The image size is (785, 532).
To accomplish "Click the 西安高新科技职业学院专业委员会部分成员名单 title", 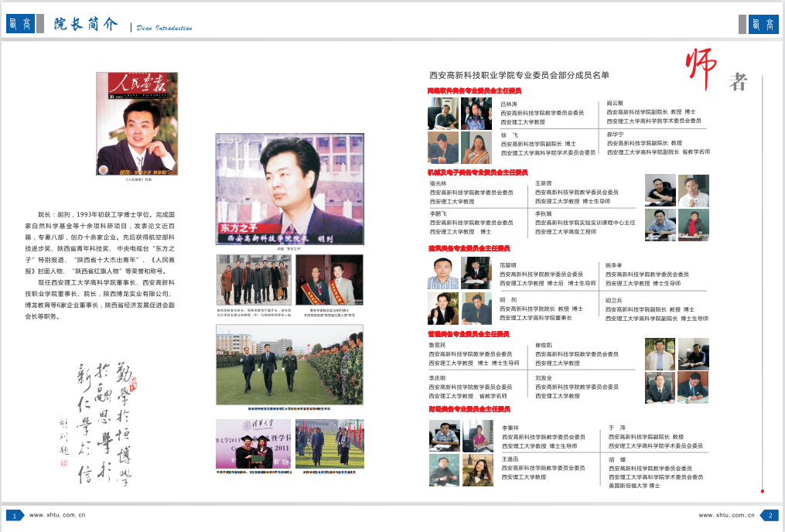I will coord(519,75).
